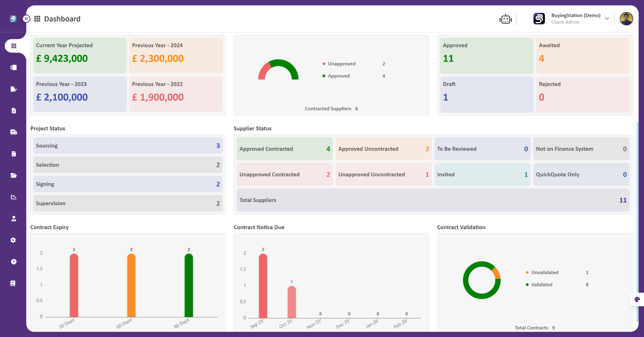Click the Awaited approvals card

coord(582,55)
